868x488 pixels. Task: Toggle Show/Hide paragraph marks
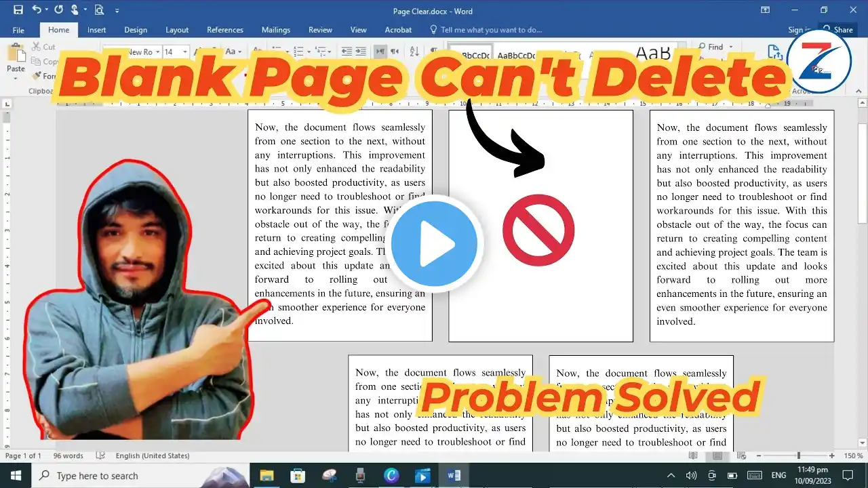(433, 52)
